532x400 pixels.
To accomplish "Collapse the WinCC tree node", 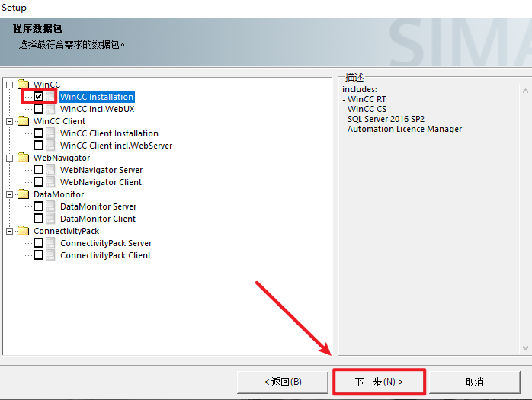I will click(10, 85).
